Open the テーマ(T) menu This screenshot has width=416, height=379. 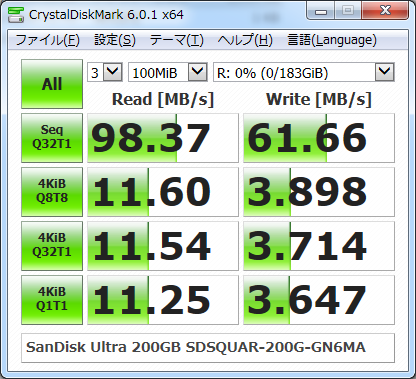(x=177, y=40)
